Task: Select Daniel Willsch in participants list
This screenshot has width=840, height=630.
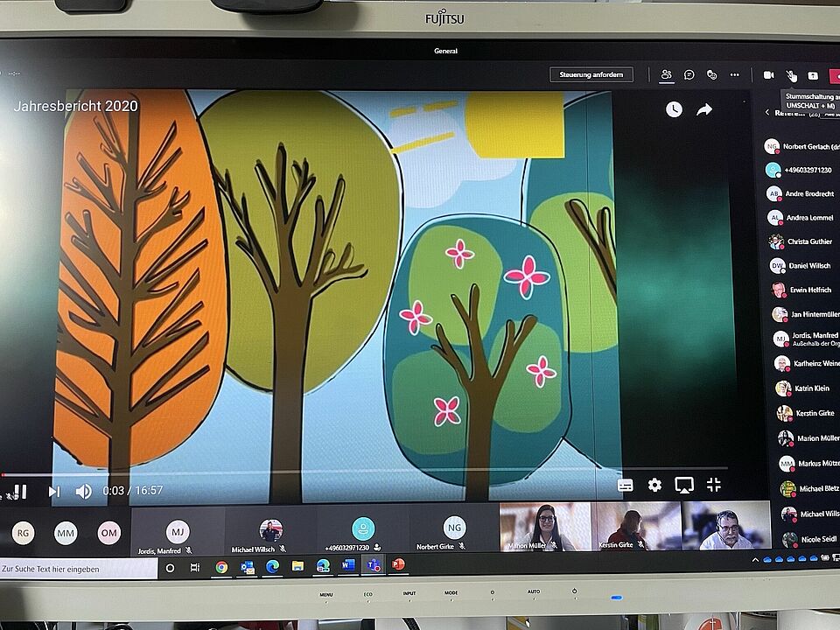Action: (802, 266)
